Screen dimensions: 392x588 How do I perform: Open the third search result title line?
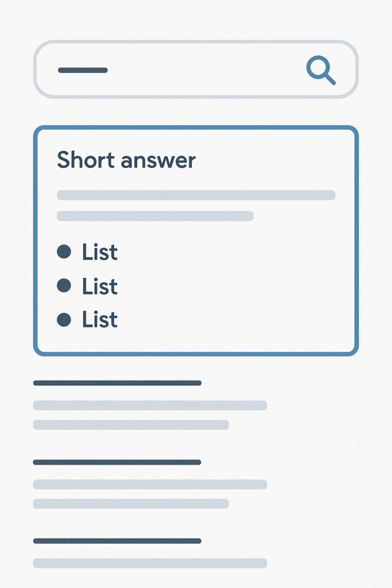[x=117, y=541]
